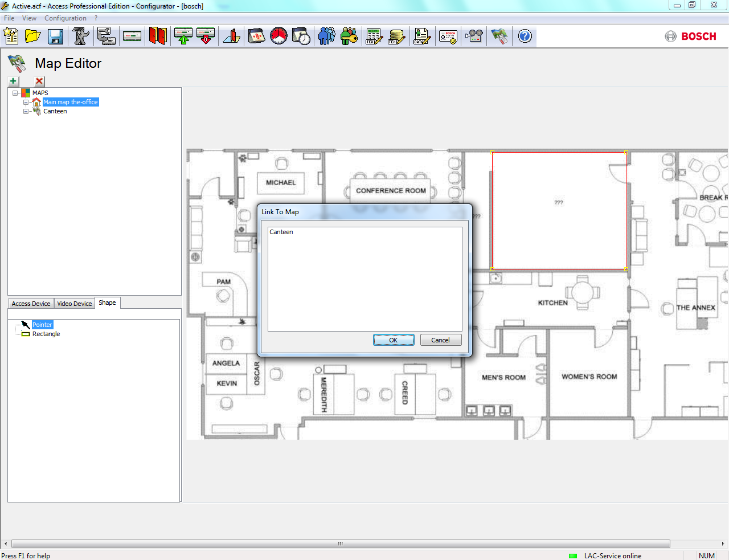
Task: Click the calendar with clock toolbar icon
Action: [301, 36]
